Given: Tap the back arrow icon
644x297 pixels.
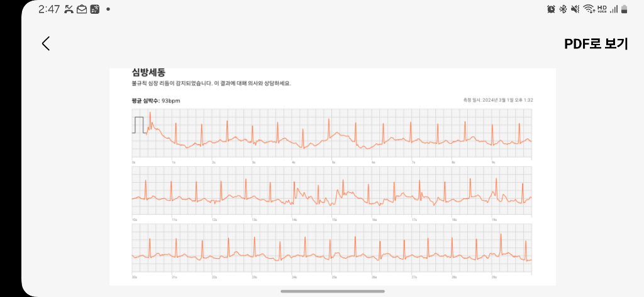Looking at the screenshot, I should (x=45, y=43).
